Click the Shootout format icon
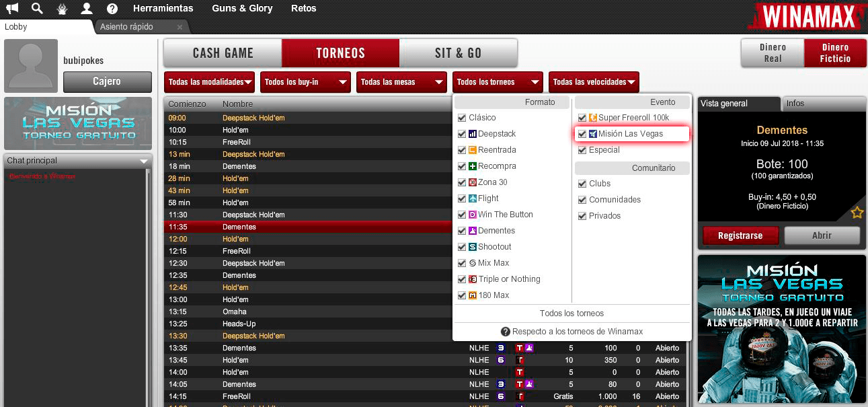The height and width of the screenshot is (407, 868). [x=473, y=247]
